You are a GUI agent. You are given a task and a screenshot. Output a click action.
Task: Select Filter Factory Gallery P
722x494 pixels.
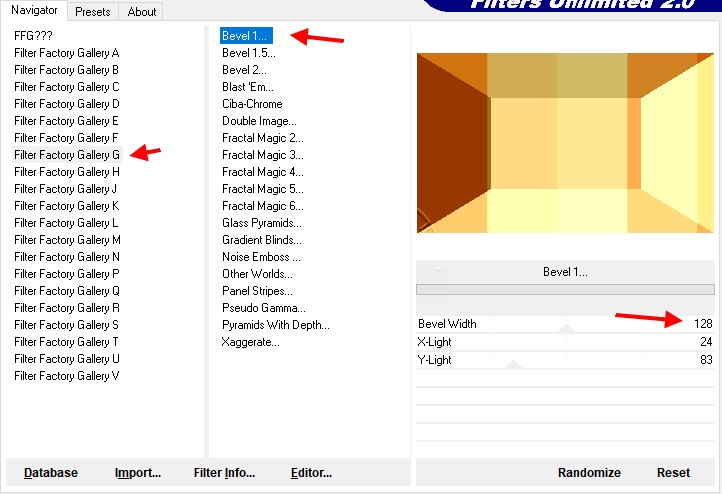point(67,274)
